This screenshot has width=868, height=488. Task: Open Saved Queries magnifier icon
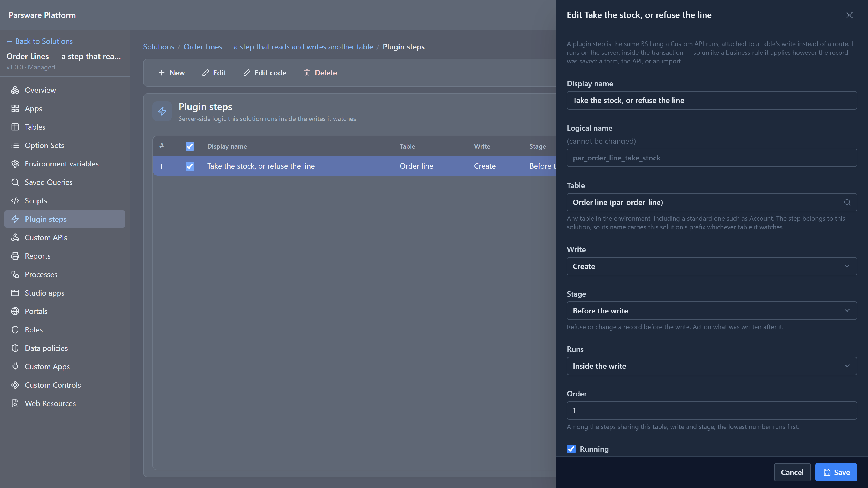click(x=15, y=182)
